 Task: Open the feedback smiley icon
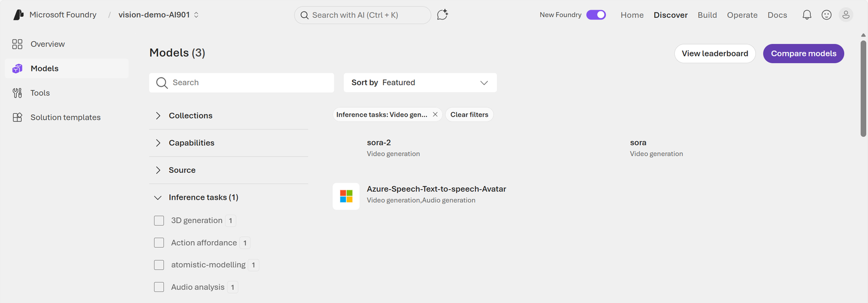[826, 15]
